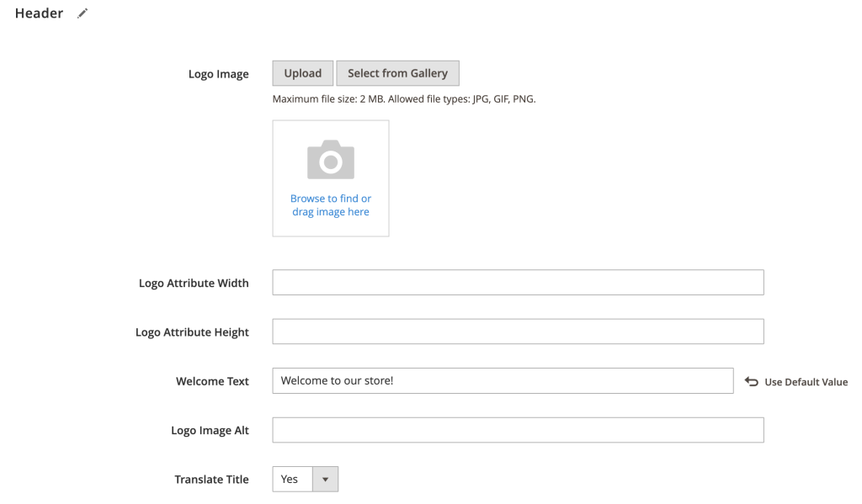862x504 pixels.
Task: Click the undo arrow beside Use Default Value
Action: pos(751,381)
